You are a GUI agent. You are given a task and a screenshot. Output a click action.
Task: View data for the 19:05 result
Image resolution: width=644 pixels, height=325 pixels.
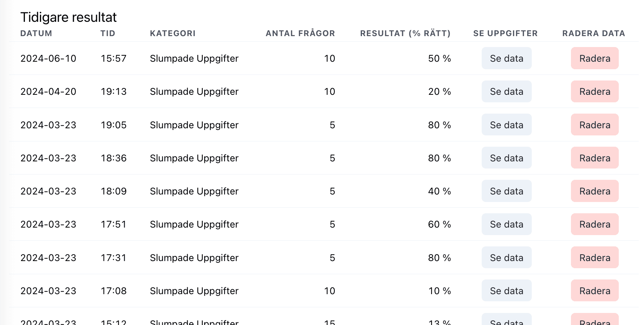click(506, 125)
